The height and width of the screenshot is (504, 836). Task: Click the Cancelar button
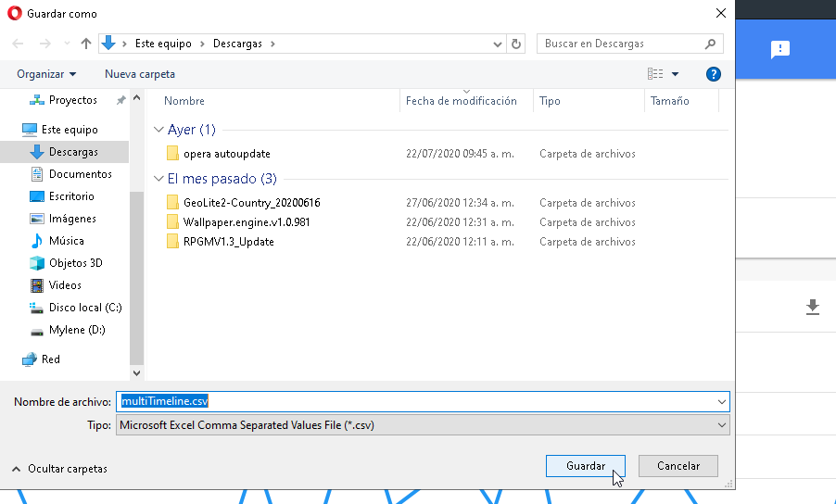(678, 466)
